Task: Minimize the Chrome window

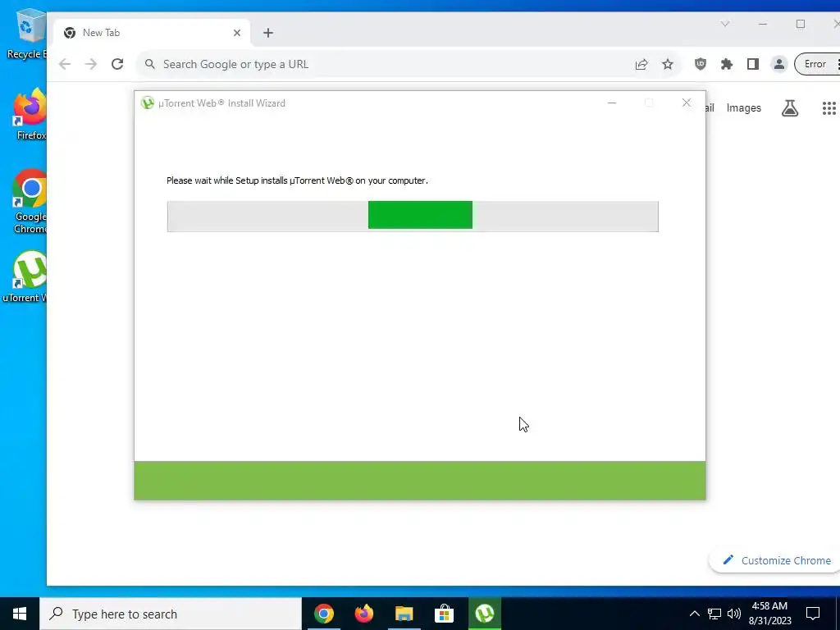Action: [x=763, y=24]
